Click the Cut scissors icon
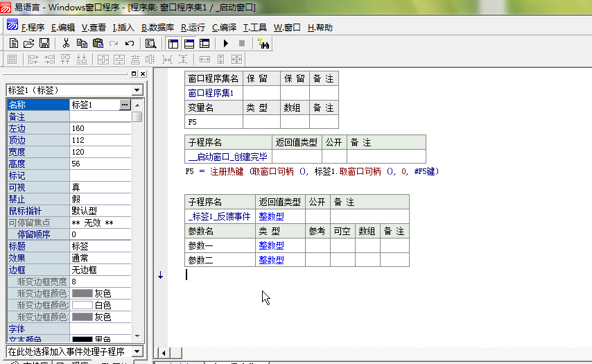Viewport: 592px width, 364px height. [x=66, y=43]
